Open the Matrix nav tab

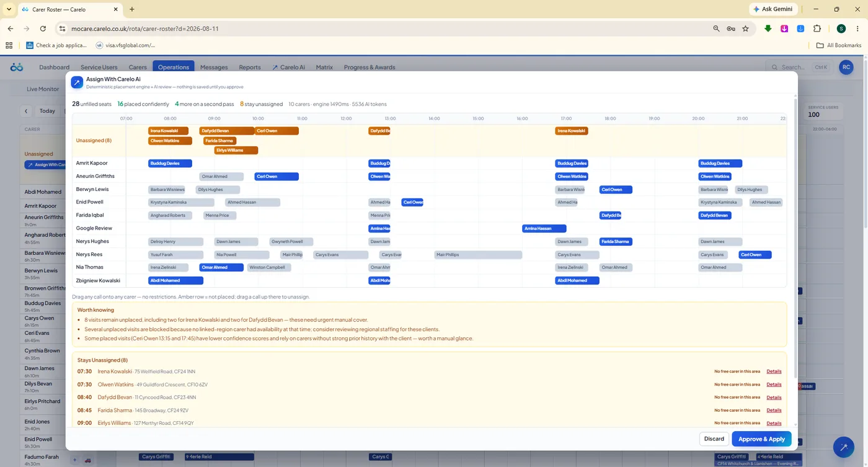pos(324,67)
